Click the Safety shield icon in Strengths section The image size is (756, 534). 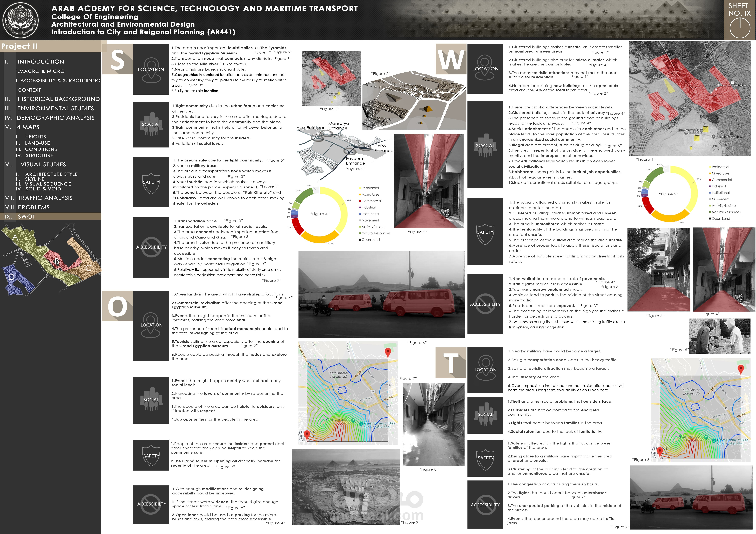pos(151,183)
